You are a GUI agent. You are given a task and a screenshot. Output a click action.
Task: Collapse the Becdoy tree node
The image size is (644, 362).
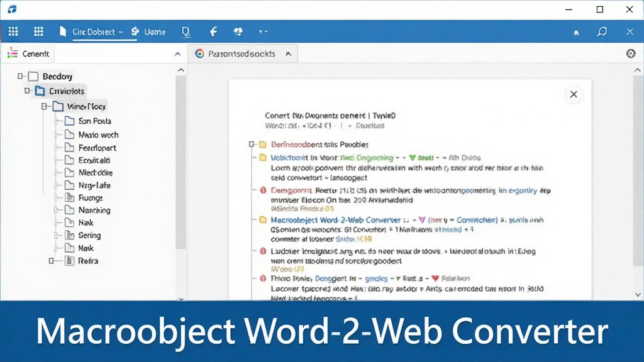click(x=20, y=76)
